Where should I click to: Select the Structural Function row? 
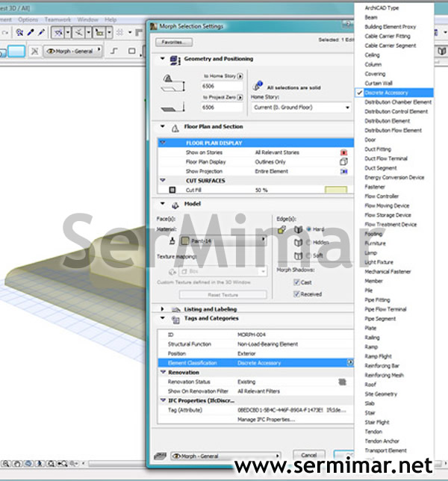coord(256,344)
